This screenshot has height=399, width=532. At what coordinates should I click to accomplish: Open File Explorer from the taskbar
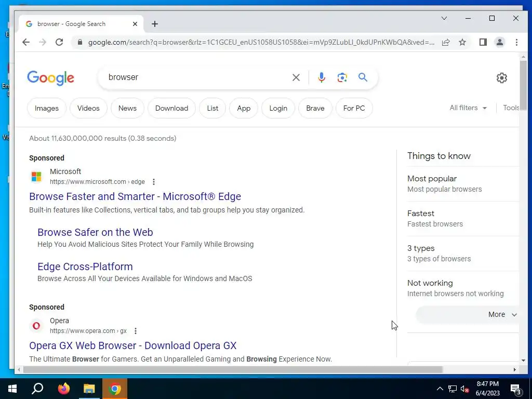point(89,389)
